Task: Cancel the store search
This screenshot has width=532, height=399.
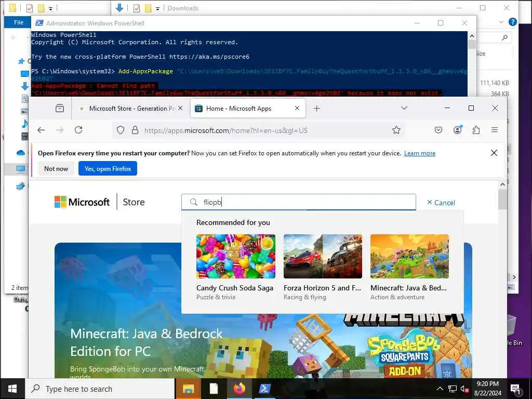Action: click(441, 203)
